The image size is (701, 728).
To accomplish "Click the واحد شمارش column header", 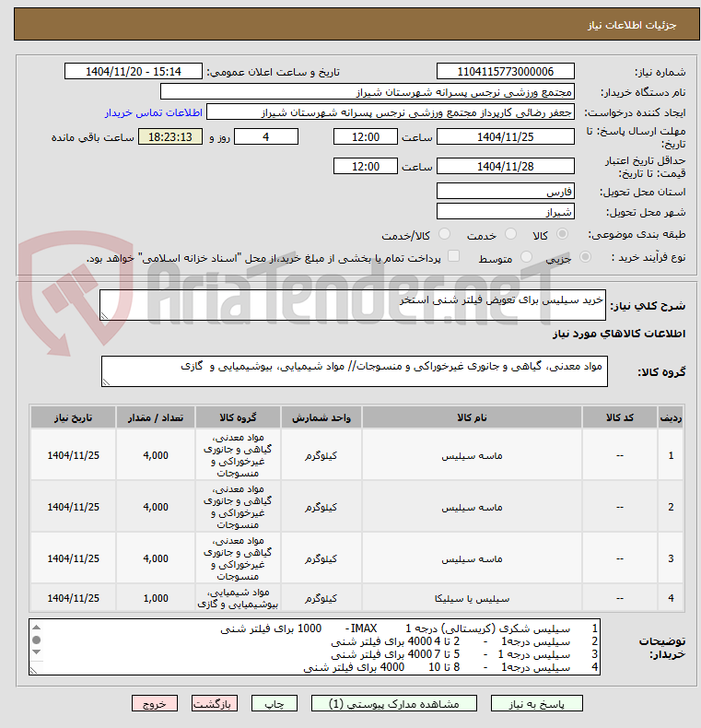I will [x=321, y=417].
